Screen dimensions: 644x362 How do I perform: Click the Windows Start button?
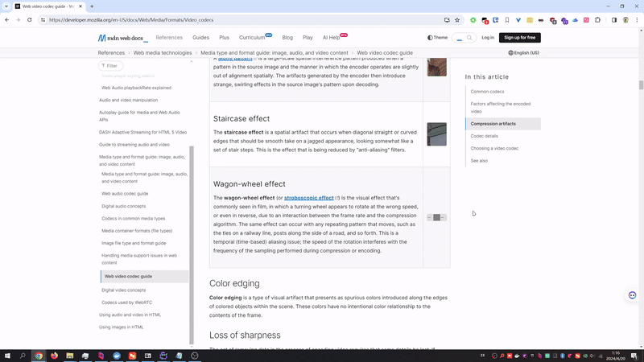pyautogui.click(x=8, y=355)
